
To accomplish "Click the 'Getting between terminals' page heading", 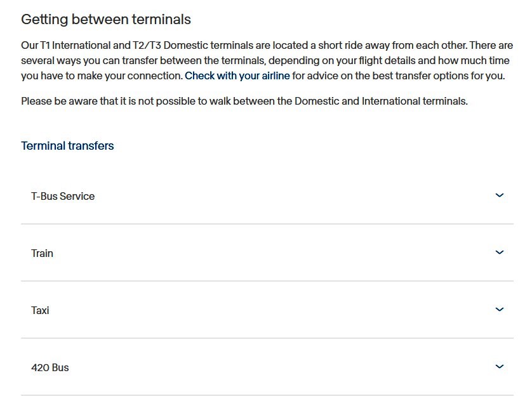I will pyautogui.click(x=106, y=19).
